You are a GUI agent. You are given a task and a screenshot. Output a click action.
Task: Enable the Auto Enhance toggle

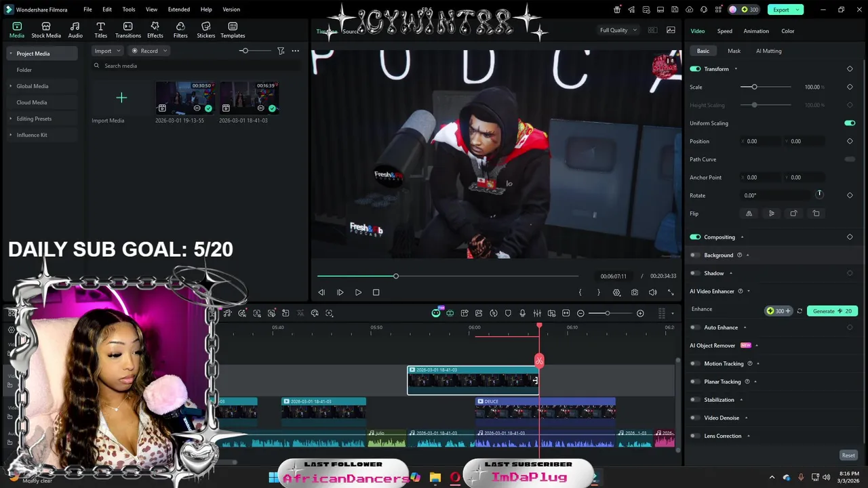[694, 327]
